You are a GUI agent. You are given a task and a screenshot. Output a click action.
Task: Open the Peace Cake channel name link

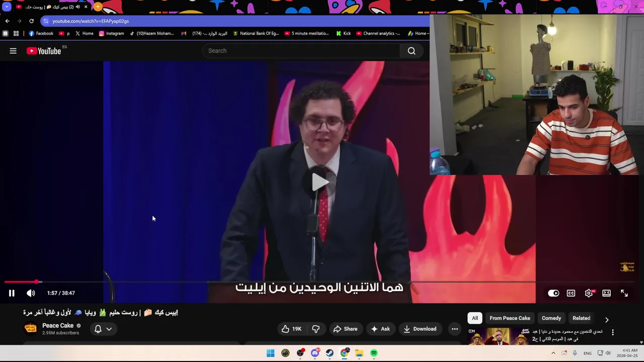click(x=58, y=325)
